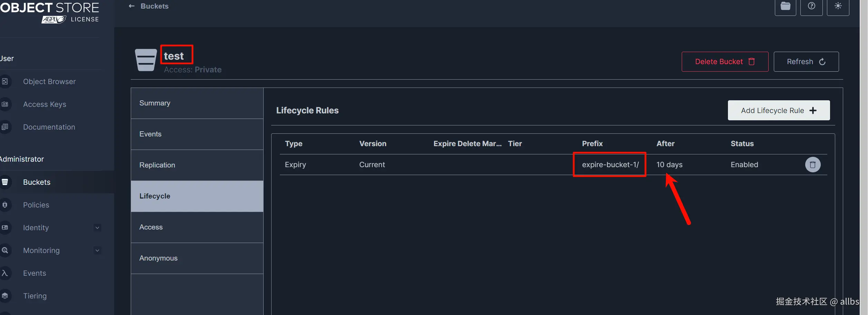This screenshot has height=315, width=868.
Task: Open the help question mark icon
Action: [x=811, y=6]
